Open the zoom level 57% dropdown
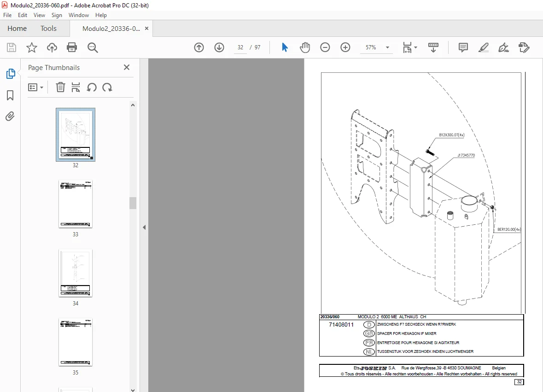The image size is (543, 392). tap(387, 47)
